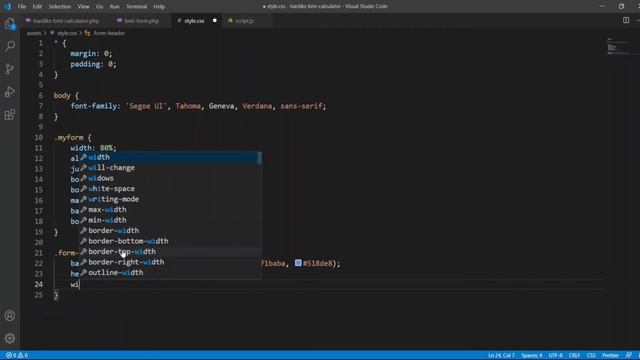Click 'padding: 0;' on line 3
This screenshot has height=360, width=640.
pos(93,64)
